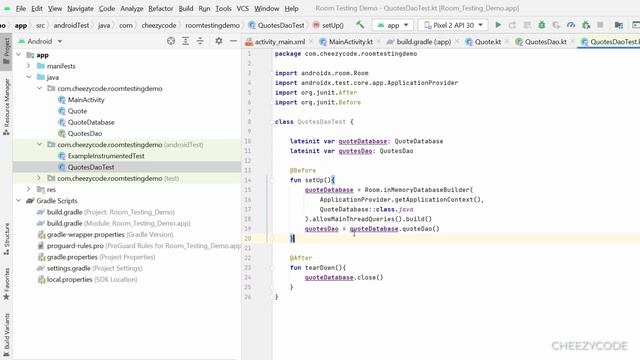
Task: Click the Run with Coverage icon
Action: tap(556, 25)
